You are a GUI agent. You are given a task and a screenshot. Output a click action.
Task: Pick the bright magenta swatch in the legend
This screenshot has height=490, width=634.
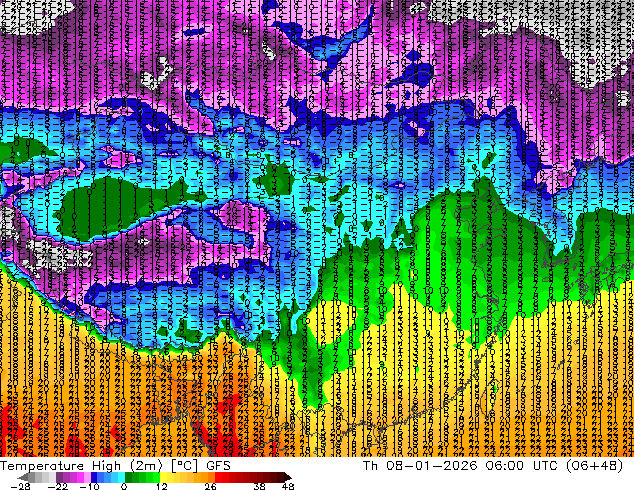tap(80, 477)
